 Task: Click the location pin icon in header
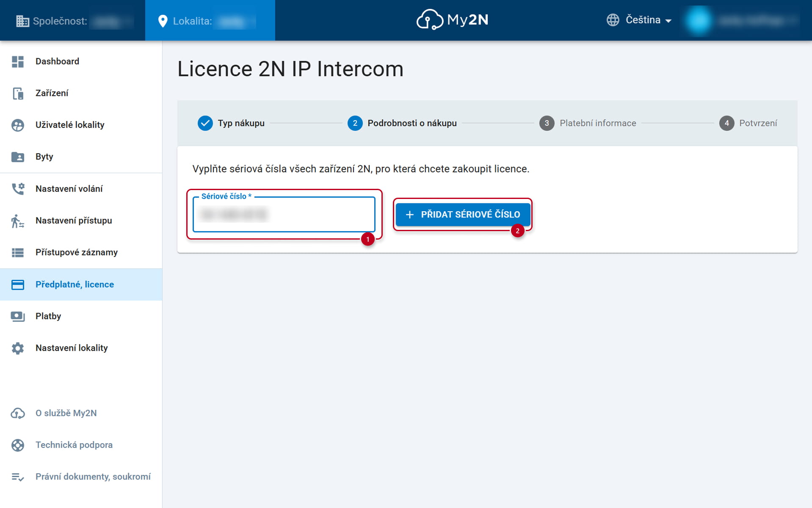(163, 21)
